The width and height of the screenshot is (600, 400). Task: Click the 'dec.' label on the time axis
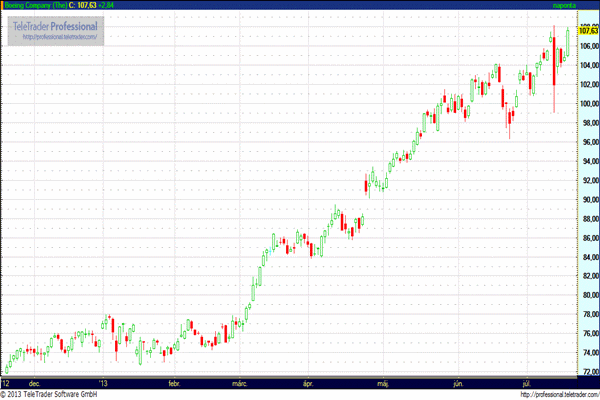[x=35, y=383]
